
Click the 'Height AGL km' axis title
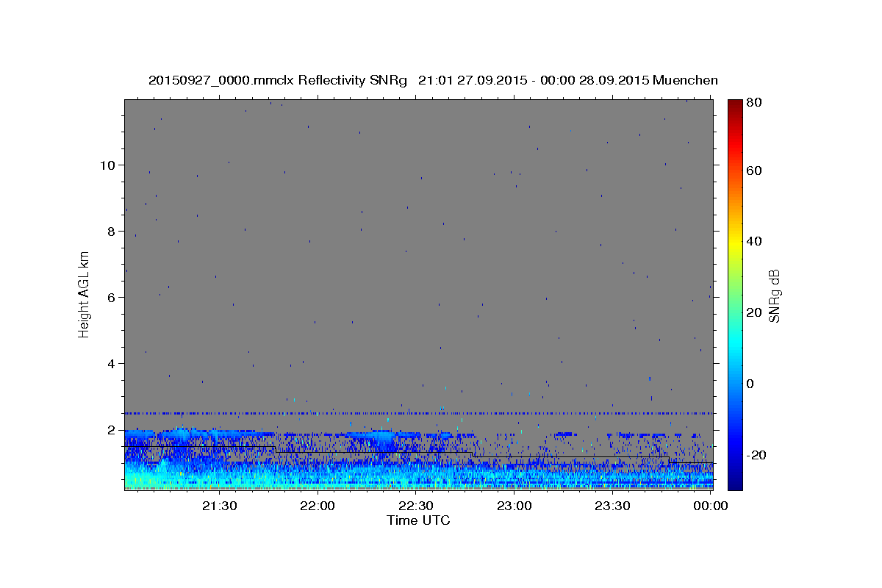(85, 294)
